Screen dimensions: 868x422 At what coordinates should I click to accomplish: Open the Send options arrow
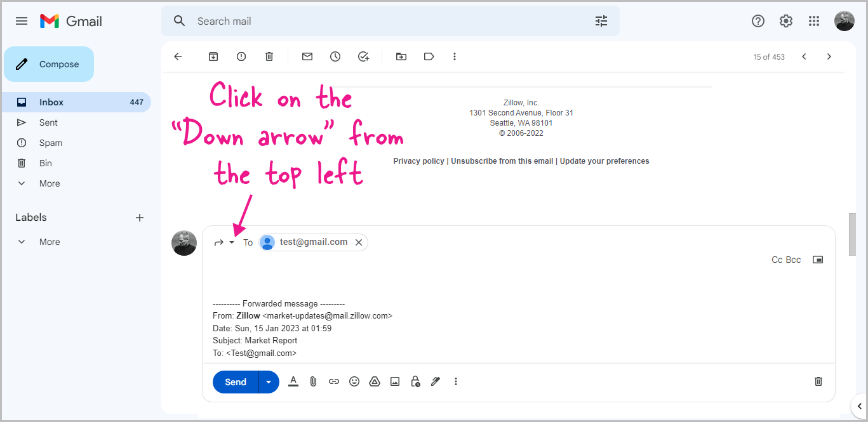269,381
